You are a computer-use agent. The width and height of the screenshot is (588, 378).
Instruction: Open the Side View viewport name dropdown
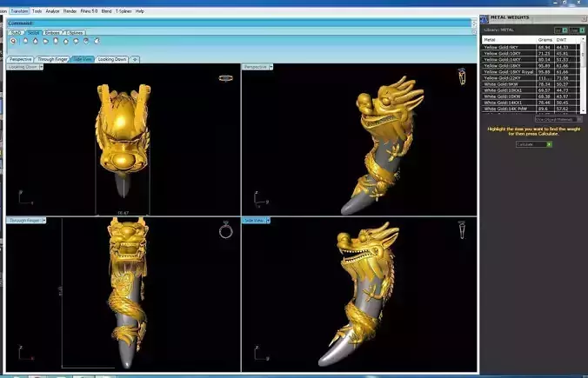pyautogui.click(x=268, y=220)
